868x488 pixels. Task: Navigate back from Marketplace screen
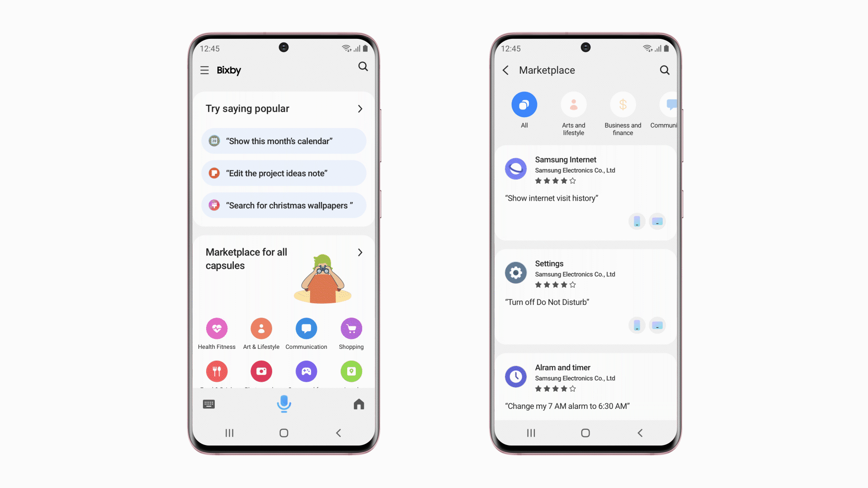point(505,70)
